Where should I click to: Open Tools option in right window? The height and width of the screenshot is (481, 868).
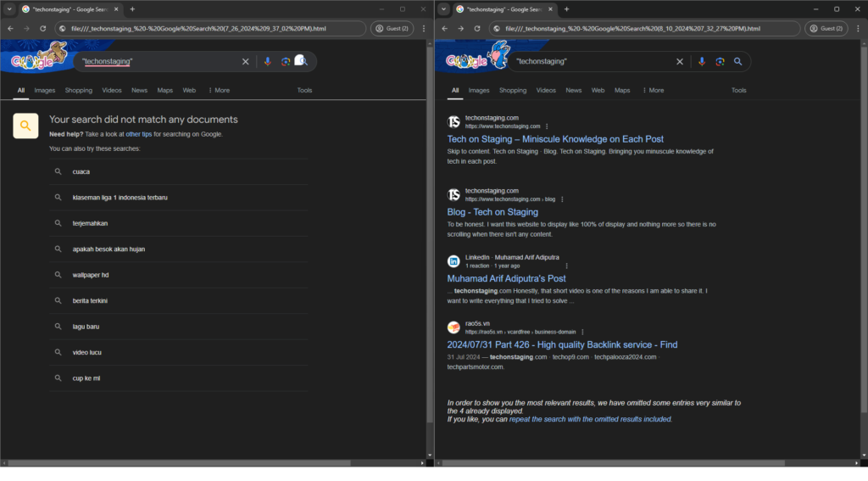pyautogui.click(x=738, y=90)
